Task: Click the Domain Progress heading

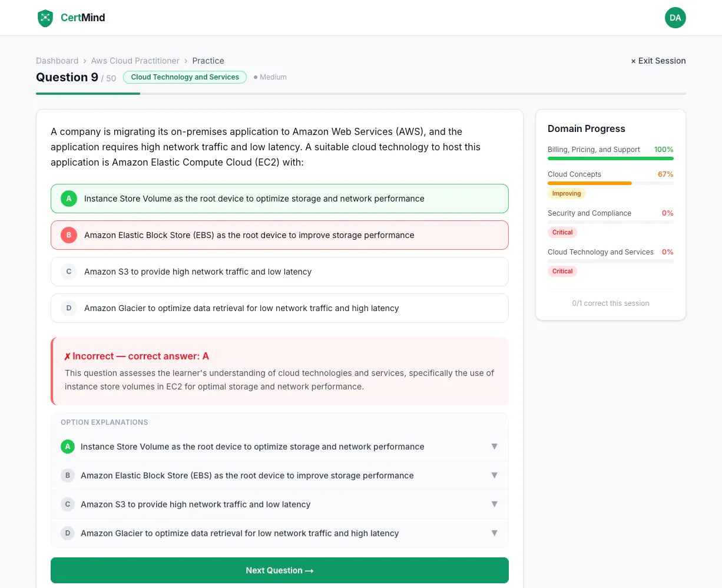Action: (x=587, y=128)
